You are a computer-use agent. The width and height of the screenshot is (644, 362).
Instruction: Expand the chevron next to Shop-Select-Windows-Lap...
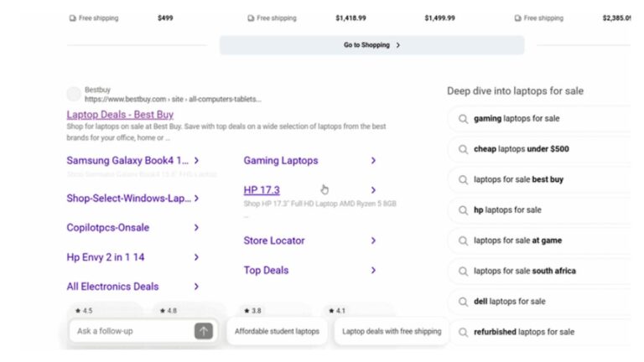click(x=196, y=199)
